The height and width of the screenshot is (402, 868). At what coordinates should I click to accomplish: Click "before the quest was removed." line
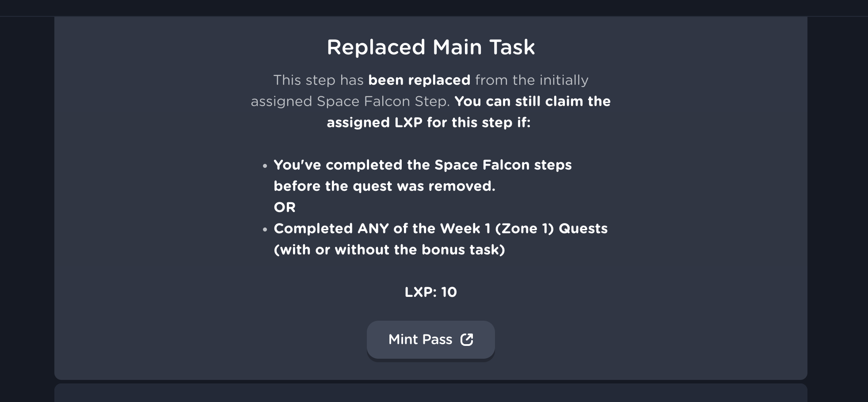(x=385, y=186)
